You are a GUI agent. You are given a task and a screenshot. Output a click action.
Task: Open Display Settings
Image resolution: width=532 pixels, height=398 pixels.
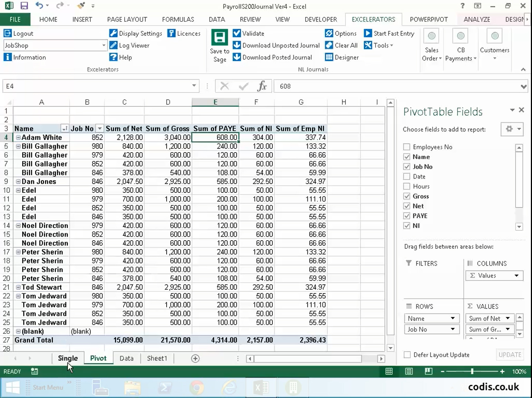(x=136, y=34)
